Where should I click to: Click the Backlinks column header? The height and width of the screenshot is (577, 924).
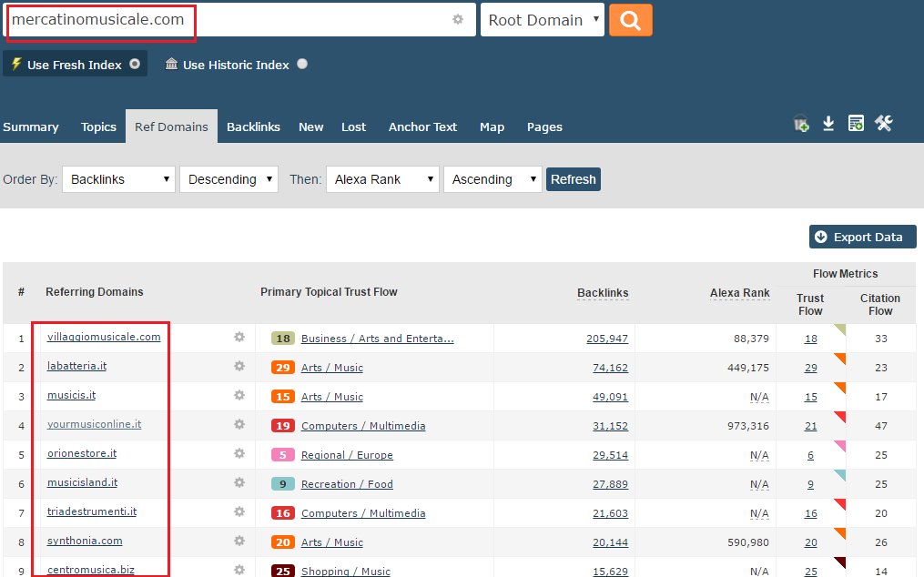pos(603,293)
